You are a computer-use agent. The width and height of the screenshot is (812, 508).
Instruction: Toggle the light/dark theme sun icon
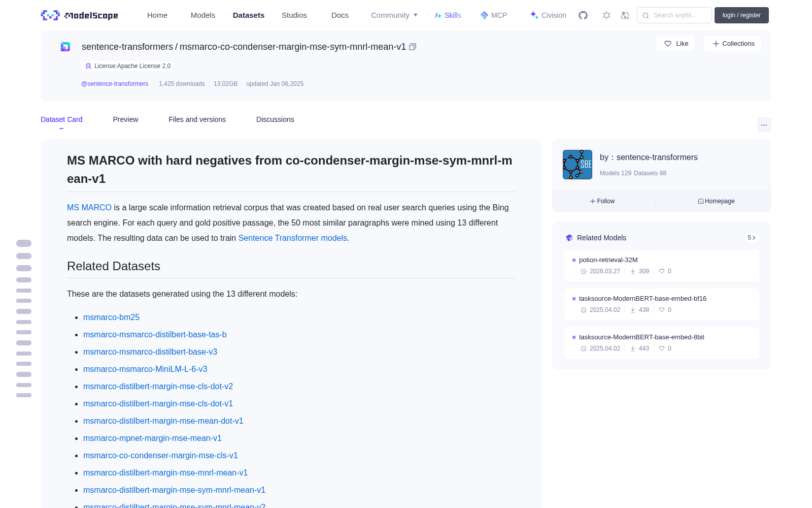[x=606, y=15]
